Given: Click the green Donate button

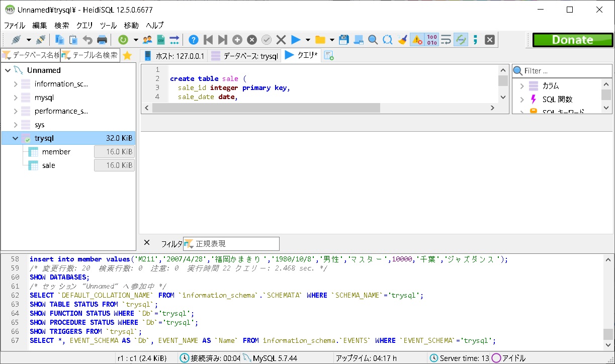Looking at the screenshot, I should click(572, 40).
